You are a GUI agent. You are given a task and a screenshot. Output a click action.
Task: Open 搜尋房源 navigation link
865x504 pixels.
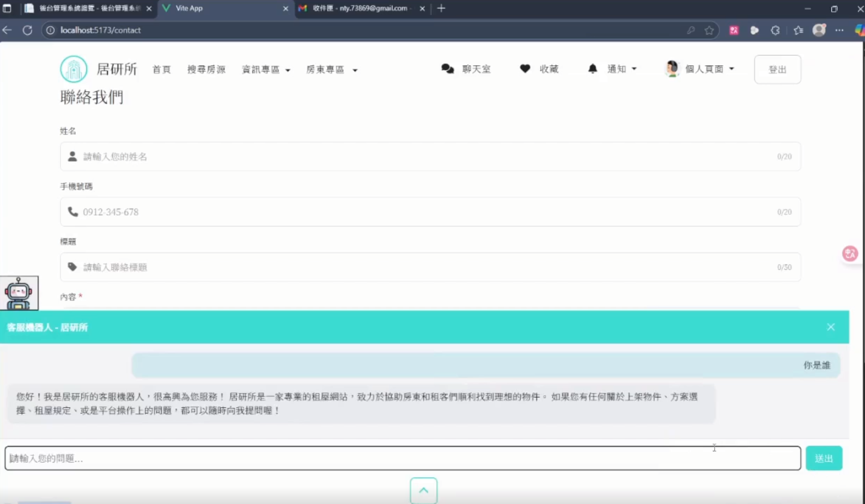coord(206,70)
